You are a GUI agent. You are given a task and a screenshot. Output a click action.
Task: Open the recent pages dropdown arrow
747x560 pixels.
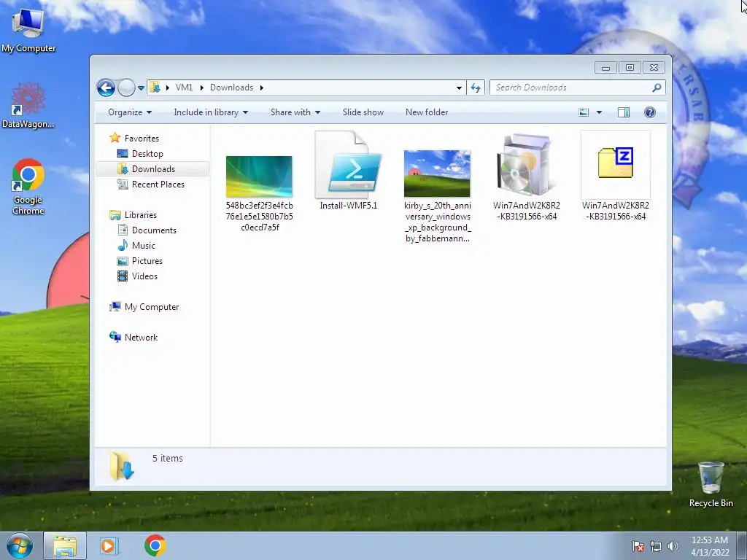tap(141, 88)
